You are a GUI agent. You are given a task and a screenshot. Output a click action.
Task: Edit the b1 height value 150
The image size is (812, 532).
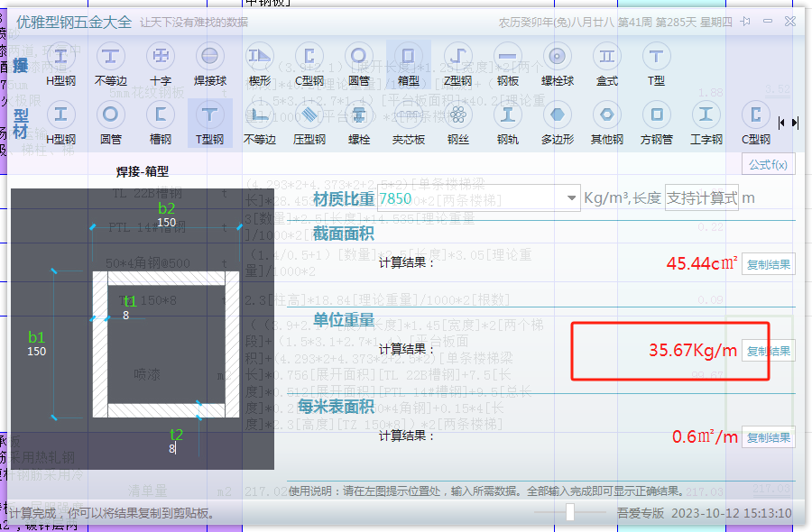36,352
